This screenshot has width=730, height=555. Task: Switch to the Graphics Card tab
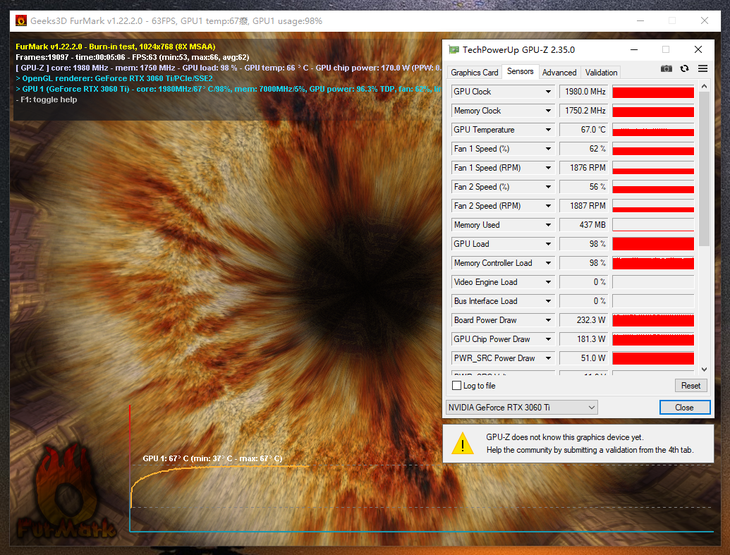point(474,72)
